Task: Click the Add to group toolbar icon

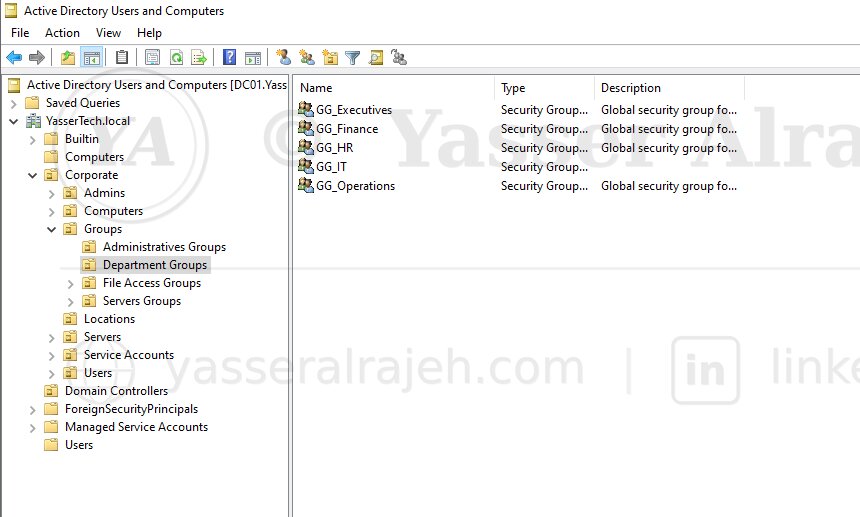Action: (399, 57)
